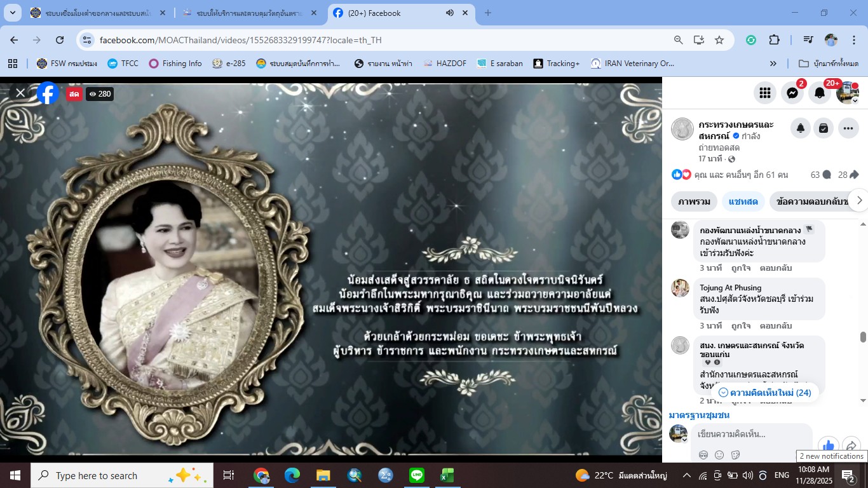Toggle the live video notification bell
Screen dimensions: 868x488
(x=801, y=128)
